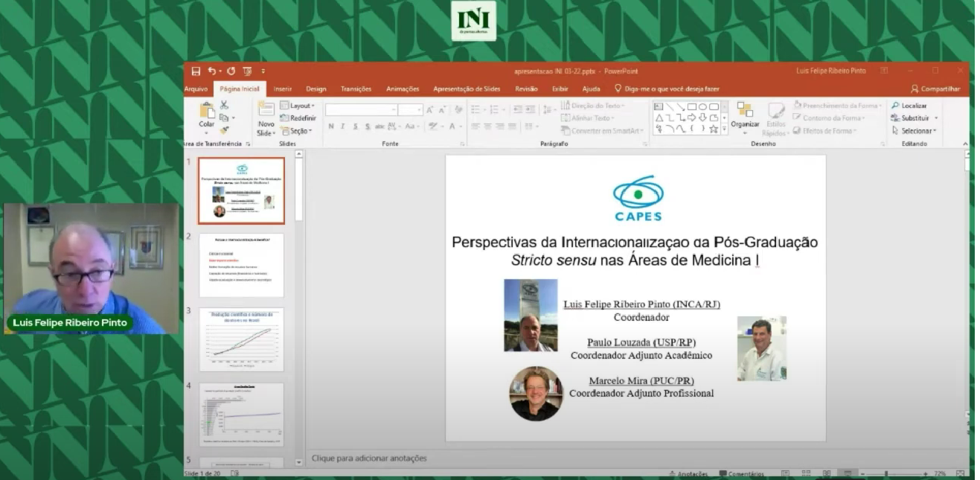Image resolution: width=980 pixels, height=480 pixels.
Task: Expand the Colar paste options arrow
Action: 206,133
